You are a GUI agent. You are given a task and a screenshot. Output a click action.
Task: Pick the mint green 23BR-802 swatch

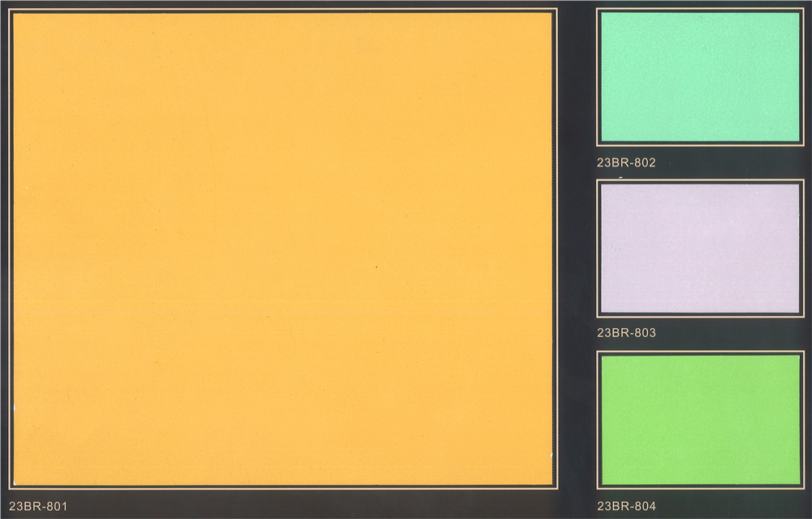[700, 77]
